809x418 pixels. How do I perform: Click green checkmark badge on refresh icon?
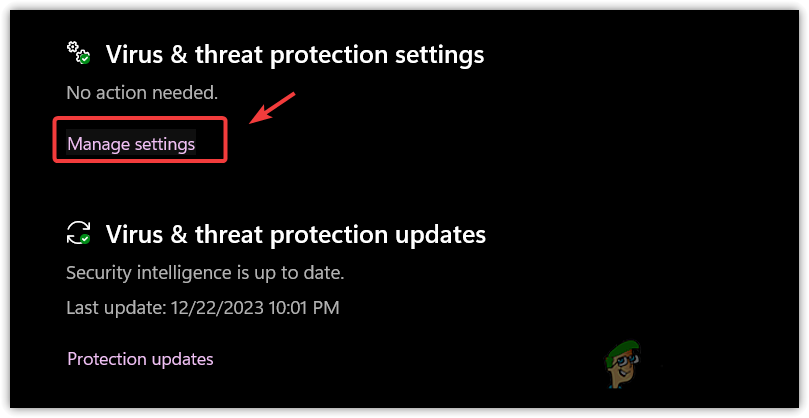click(x=85, y=239)
